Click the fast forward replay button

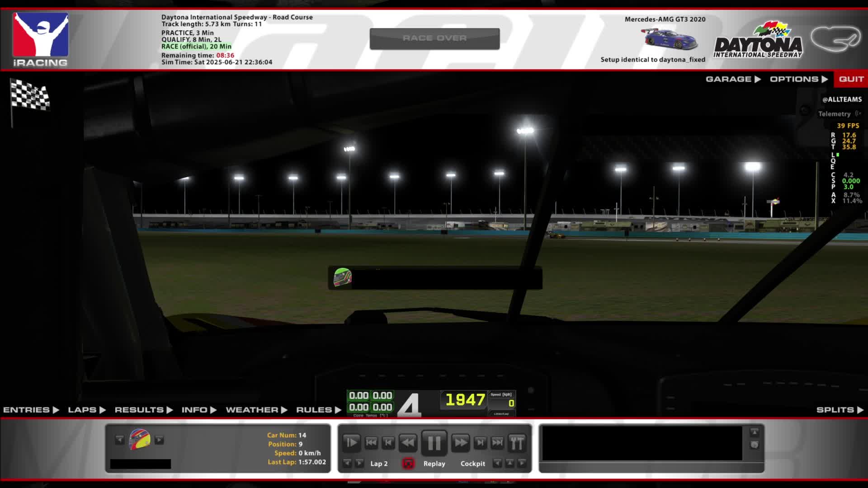click(x=460, y=443)
